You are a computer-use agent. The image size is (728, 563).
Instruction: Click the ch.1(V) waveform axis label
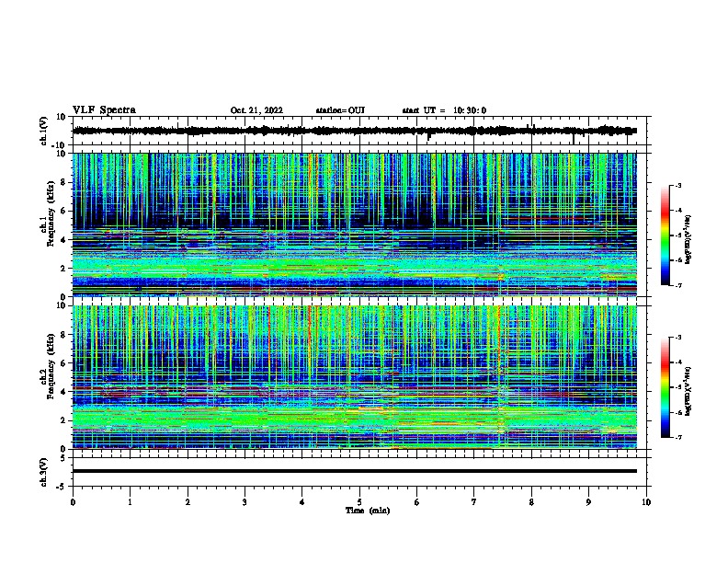click(x=44, y=131)
